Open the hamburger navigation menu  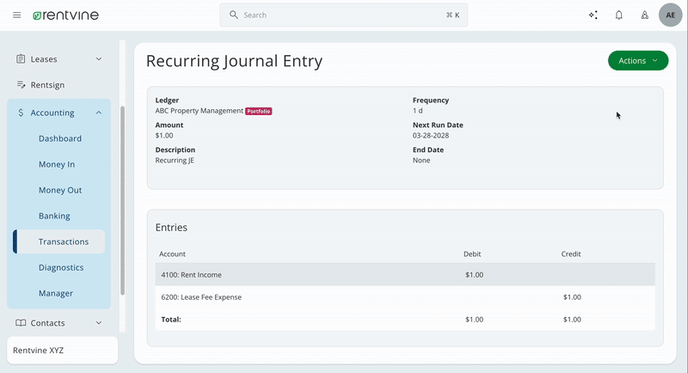[x=17, y=15]
